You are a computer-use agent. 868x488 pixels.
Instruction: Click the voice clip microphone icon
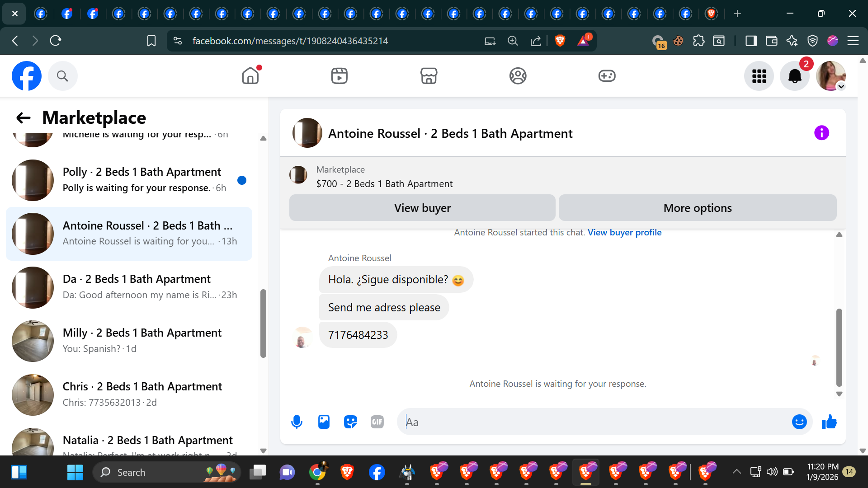297,422
